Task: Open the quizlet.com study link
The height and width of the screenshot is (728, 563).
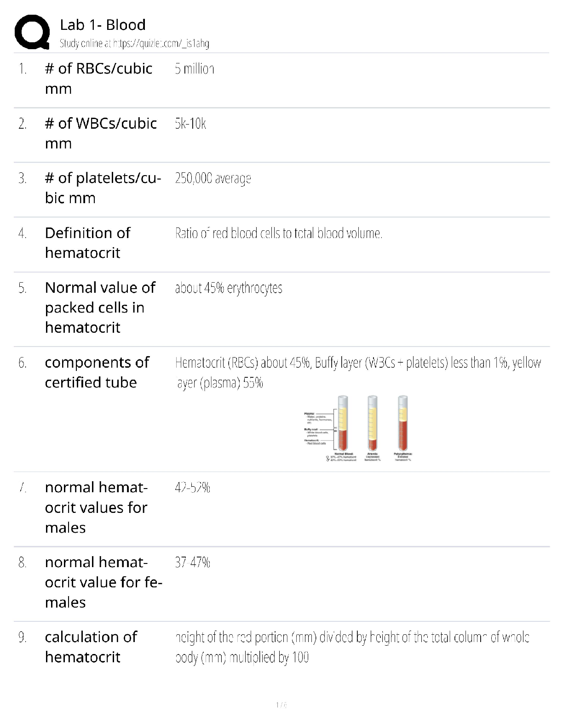Action: coord(134,44)
